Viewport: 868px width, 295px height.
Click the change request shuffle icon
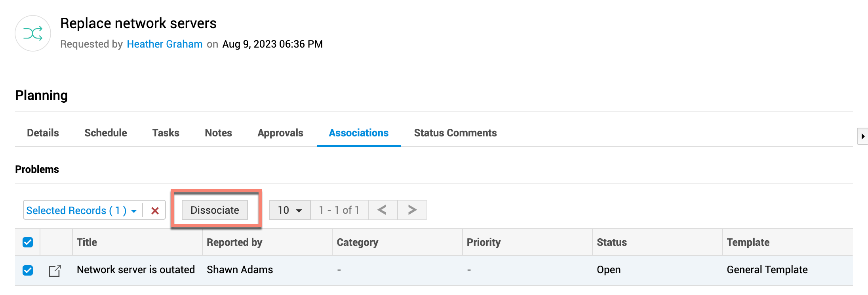pos(33,33)
